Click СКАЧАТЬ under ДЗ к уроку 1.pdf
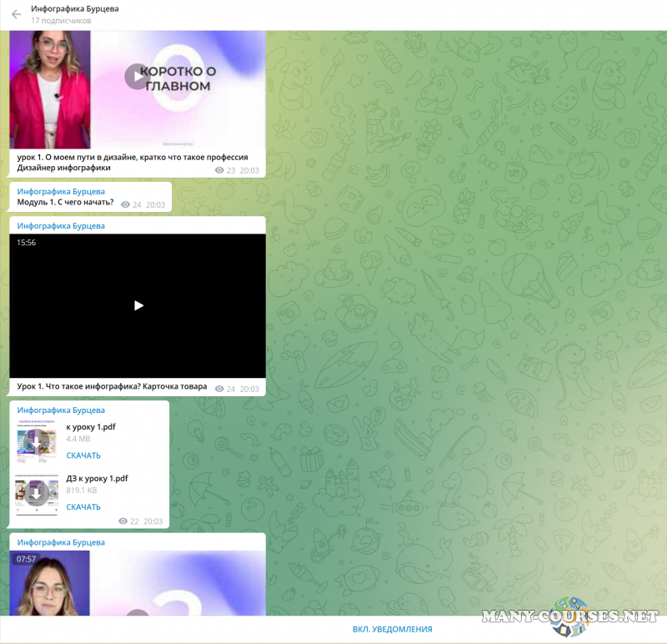667x644 pixels. click(x=83, y=507)
